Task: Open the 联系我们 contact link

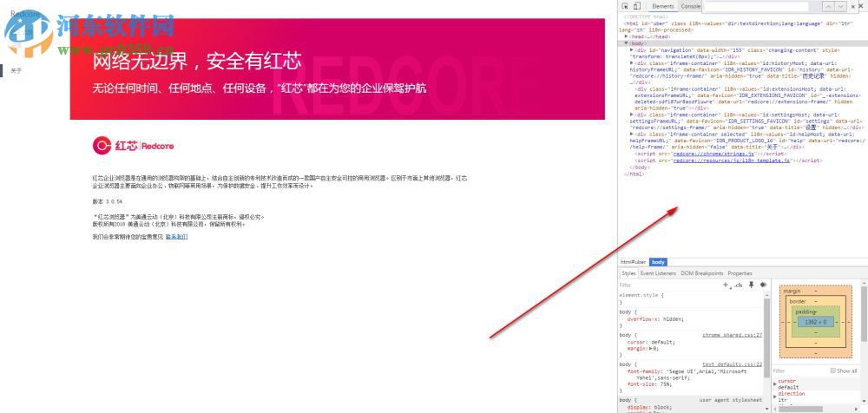Action: click(176, 237)
